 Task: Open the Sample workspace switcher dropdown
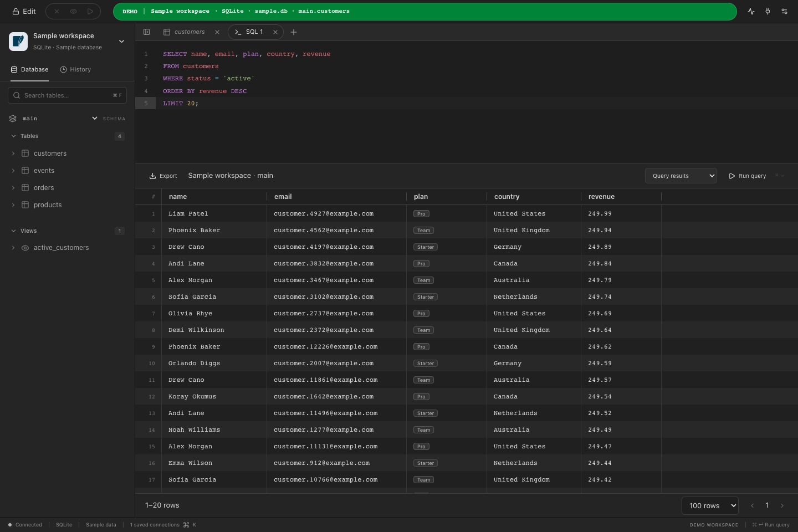coord(121,42)
